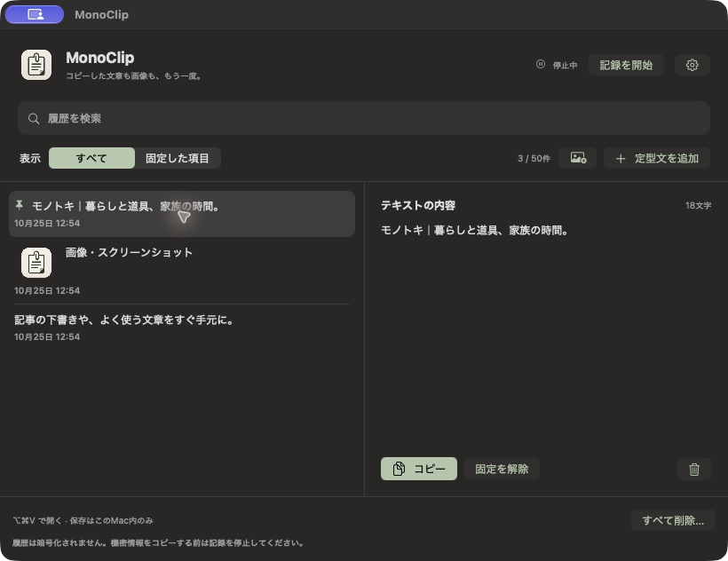
Task: Click the paused 停止中 status indicator
Action: 557,65
